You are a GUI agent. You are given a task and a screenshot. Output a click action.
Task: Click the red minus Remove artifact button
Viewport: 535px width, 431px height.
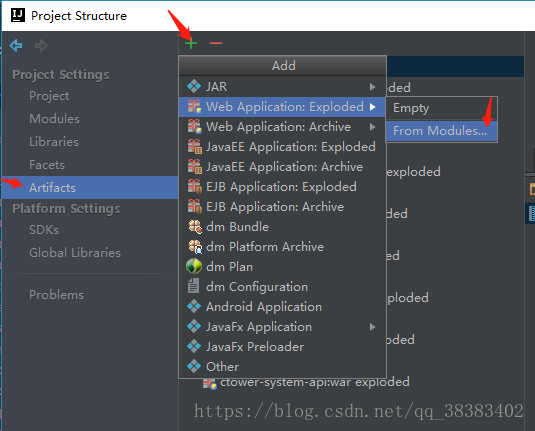pyautogui.click(x=216, y=43)
